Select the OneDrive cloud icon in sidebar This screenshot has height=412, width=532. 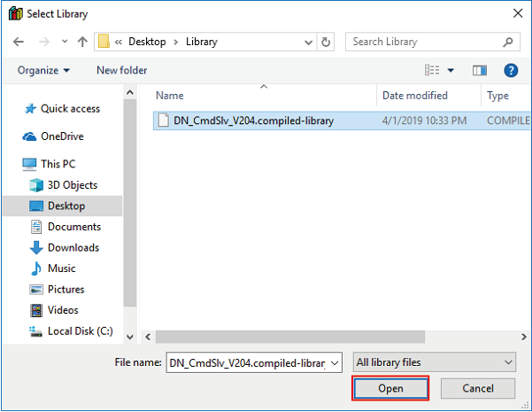pyautogui.click(x=30, y=136)
